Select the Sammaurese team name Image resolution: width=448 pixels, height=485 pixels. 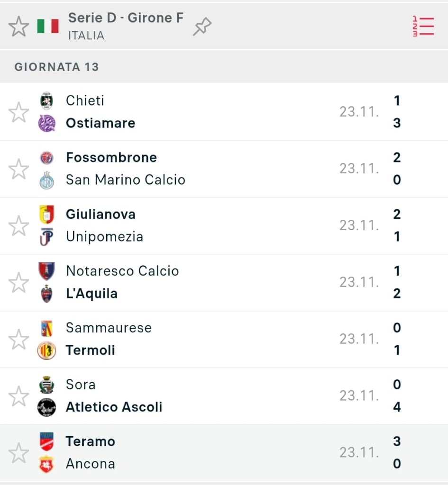coord(109,328)
